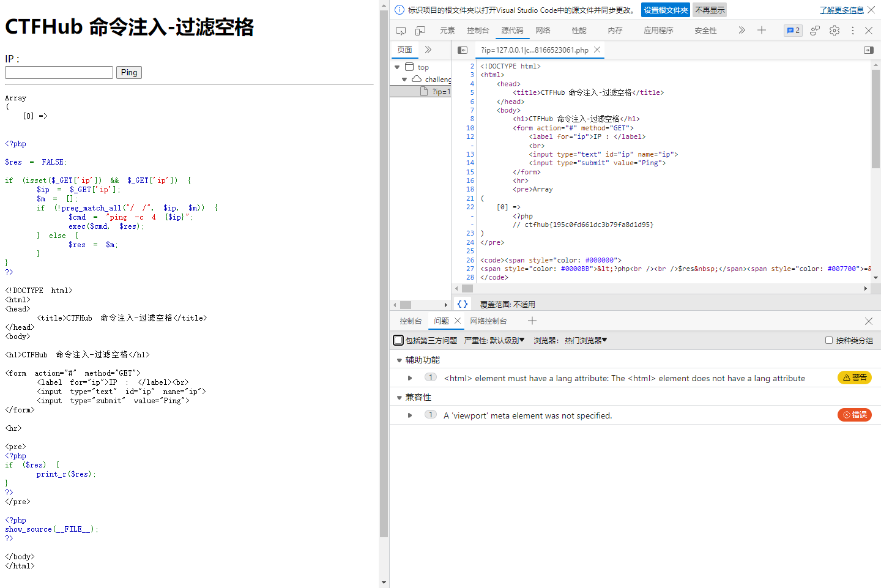Switch to the 应用程序 tab
Viewport: 881px width, 588px height.
pyautogui.click(x=658, y=31)
